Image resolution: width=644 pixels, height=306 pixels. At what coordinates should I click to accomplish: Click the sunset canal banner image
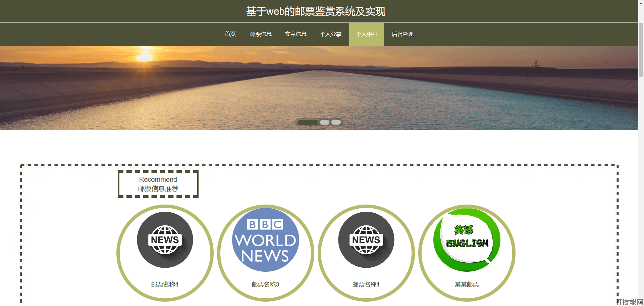point(319,88)
